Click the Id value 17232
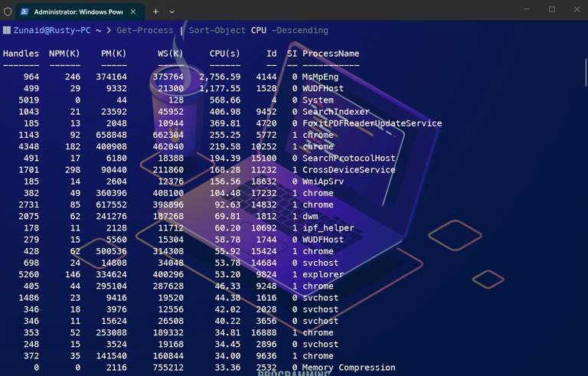 [264, 193]
